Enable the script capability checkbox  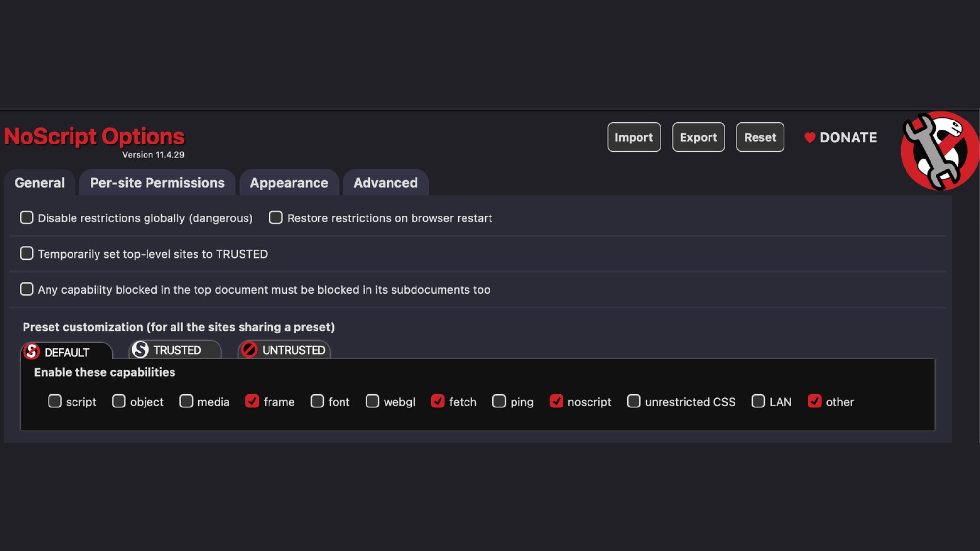(55, 401)
